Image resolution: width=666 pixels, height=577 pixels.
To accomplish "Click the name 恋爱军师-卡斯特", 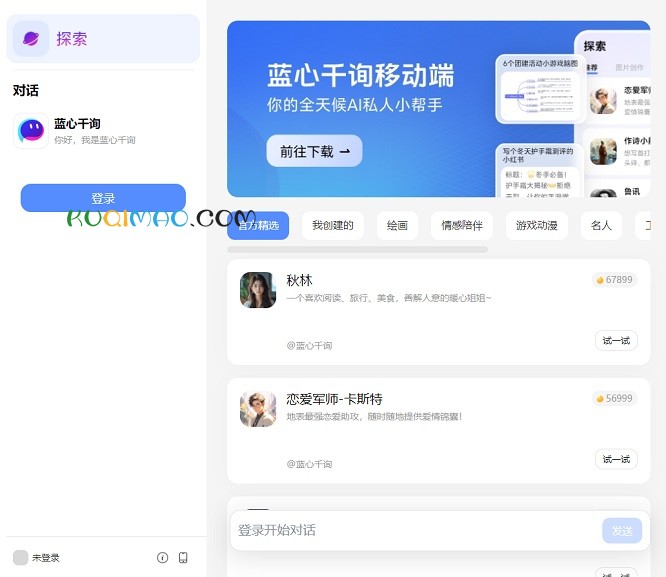I will pos(334,399).
